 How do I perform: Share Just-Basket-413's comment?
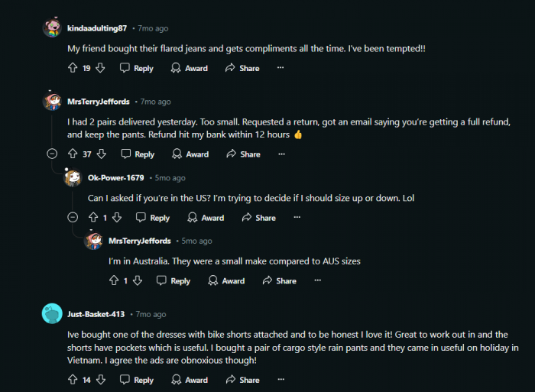242,380
